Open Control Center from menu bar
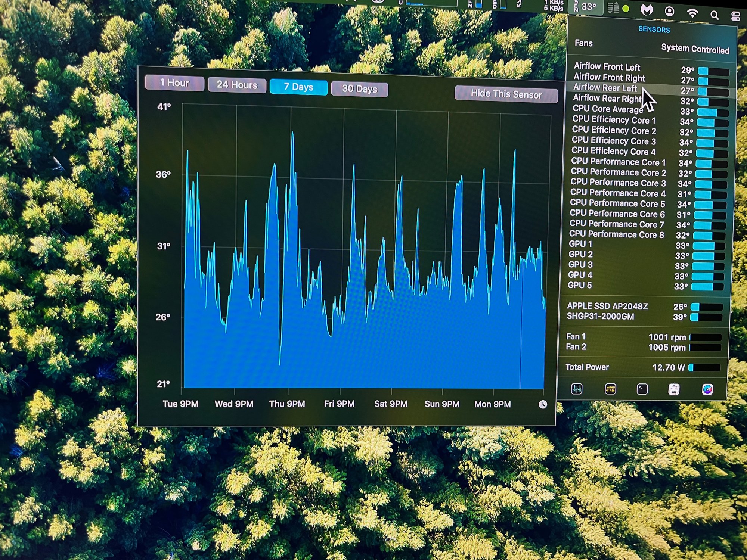This screenshot has height=560, width=747. tap(735, 16)
